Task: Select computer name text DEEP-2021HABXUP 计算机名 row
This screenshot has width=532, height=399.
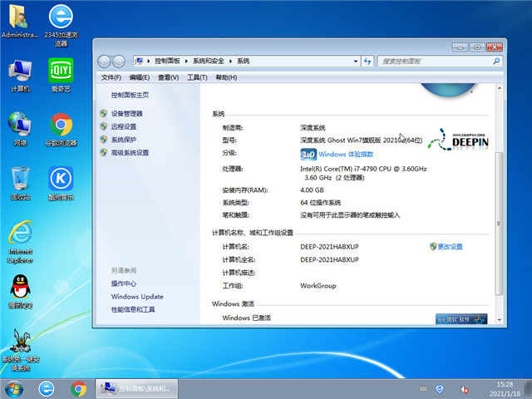Action: click(329, 247)
